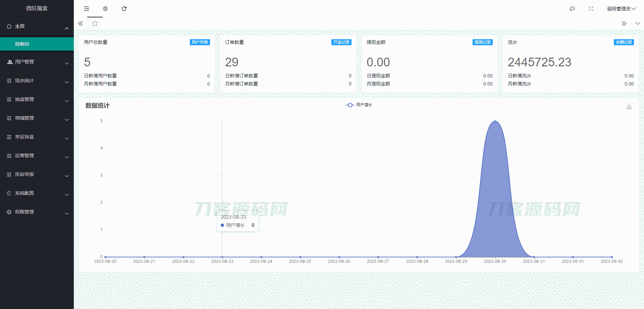
Task: Select the home tab icon
Action: point(95,23)
